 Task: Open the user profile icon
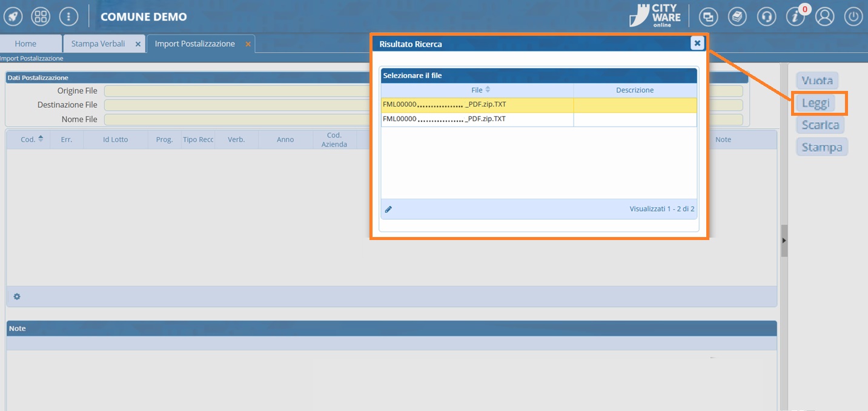click(824, 17)
